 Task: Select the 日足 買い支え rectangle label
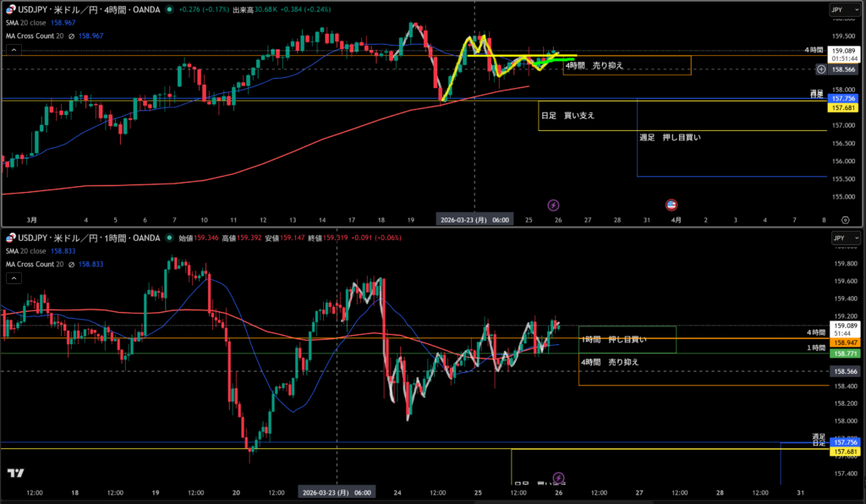pos(567,115)
